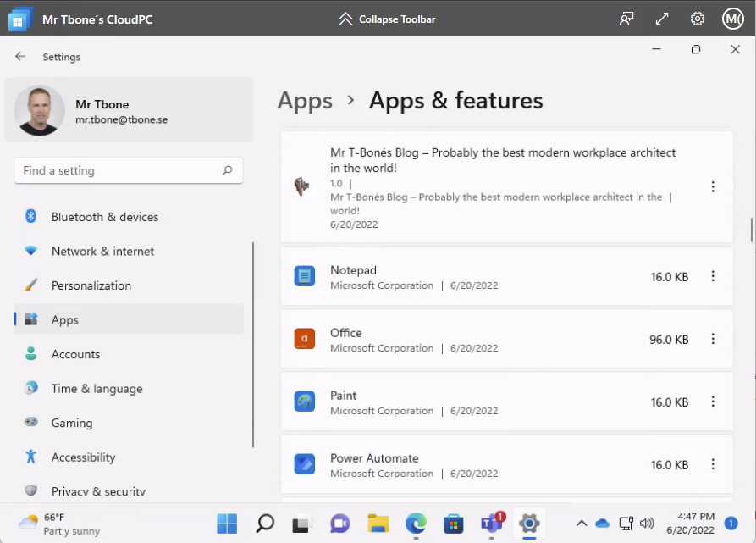Screen dimensions: 756x543
Task: Click the apps list scrollbar
Action: 751,230
